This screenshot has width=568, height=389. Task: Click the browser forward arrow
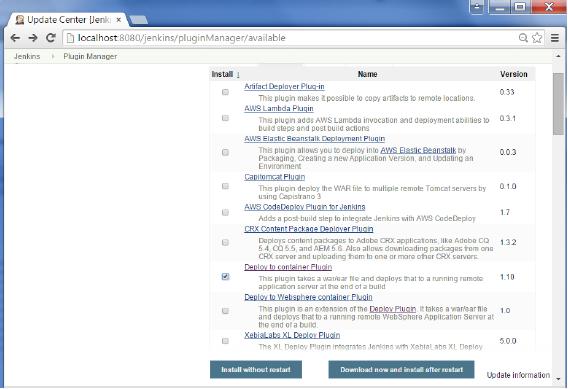point(33,38)
